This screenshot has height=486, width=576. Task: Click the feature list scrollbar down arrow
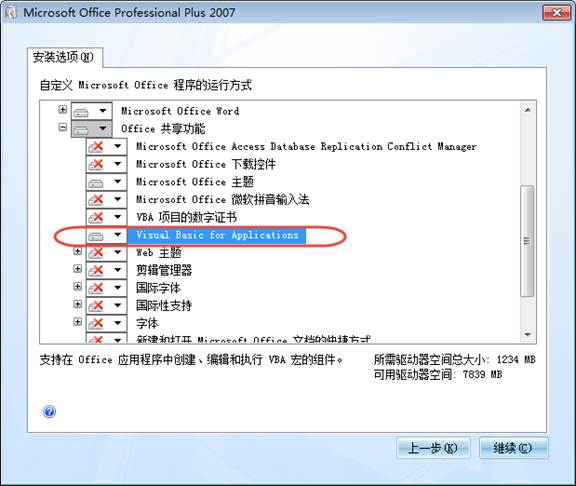click(x=528, y=335)
